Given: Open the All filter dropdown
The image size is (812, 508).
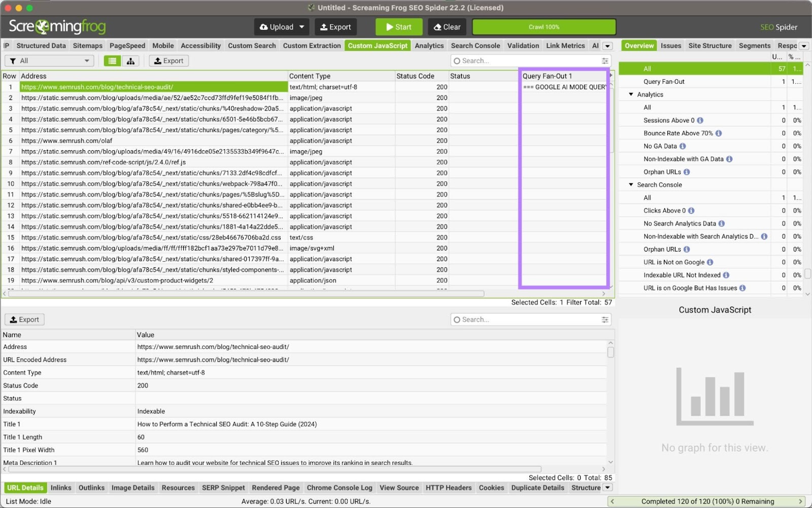Looking at the screenshot, I should [x=49, y=60].
